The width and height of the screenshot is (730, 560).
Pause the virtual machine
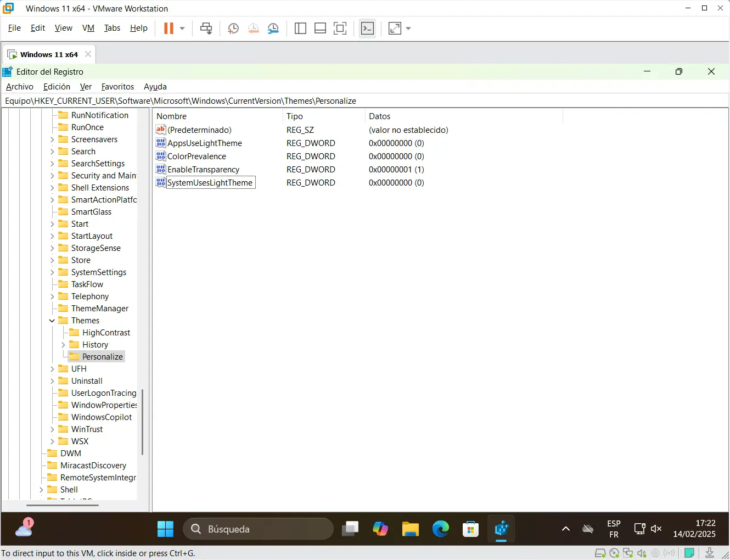click(x=169, y=29)
